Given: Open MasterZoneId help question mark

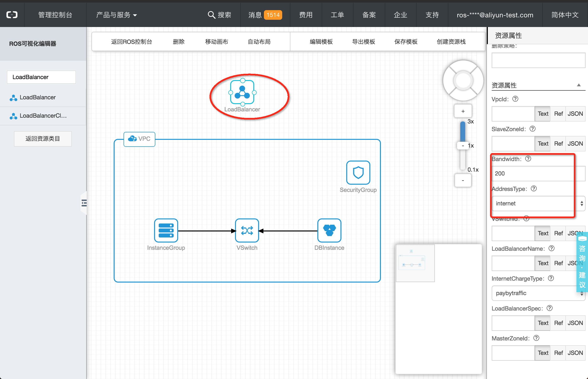Looking at the screenshot, I should point(536,338).
